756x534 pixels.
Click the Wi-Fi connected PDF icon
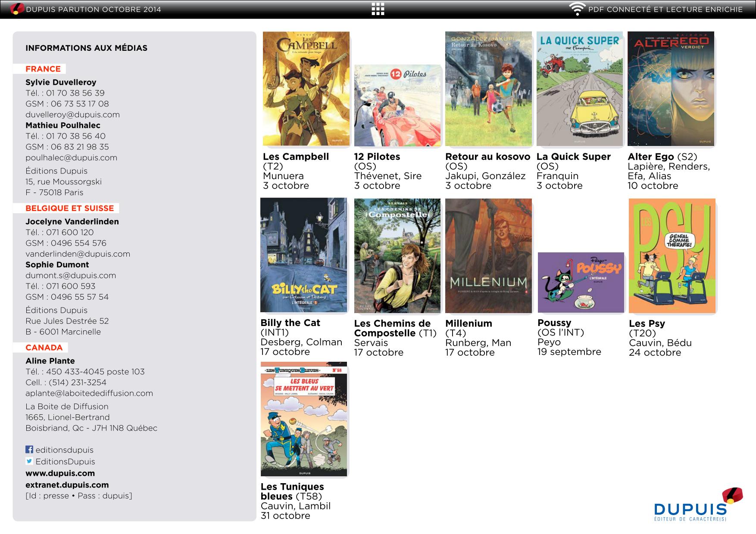coord(577,9)
